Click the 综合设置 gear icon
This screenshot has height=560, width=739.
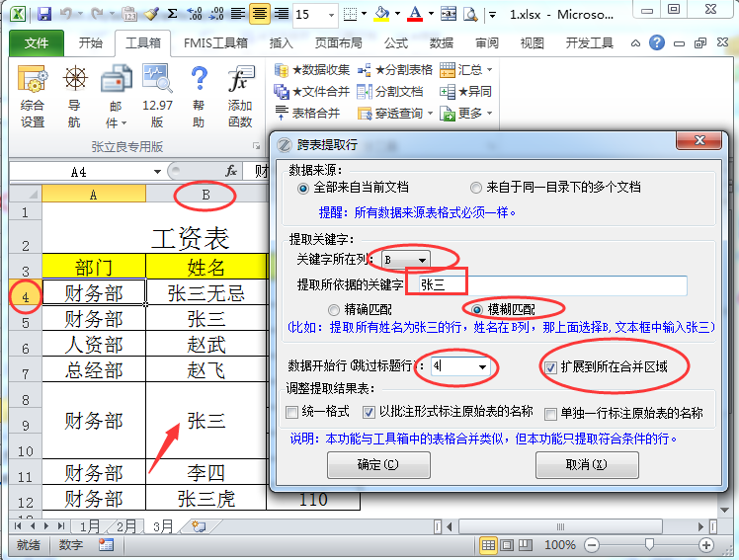point(33,82)
